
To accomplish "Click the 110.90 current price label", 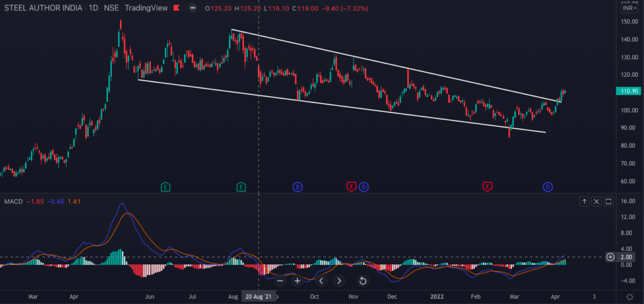I will [x=628, y=91].
